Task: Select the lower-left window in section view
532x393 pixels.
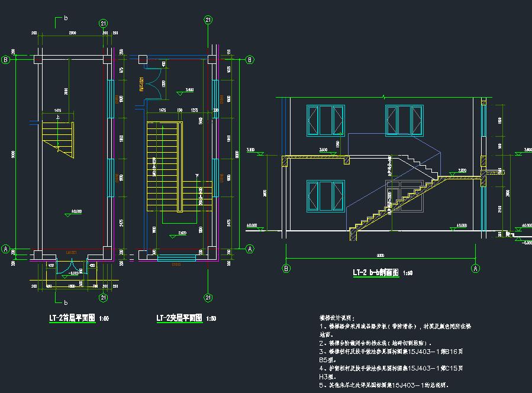Action: [325, 196]
